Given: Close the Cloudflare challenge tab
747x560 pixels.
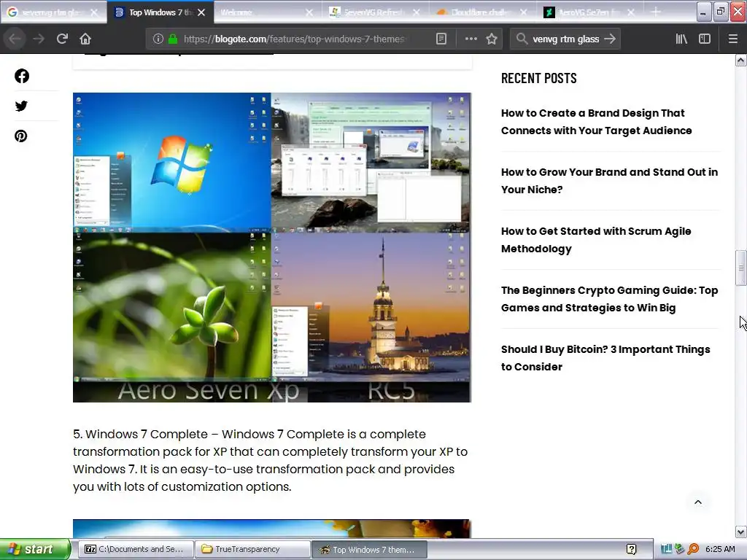Looking at the screenshot, I should (524, 12).
